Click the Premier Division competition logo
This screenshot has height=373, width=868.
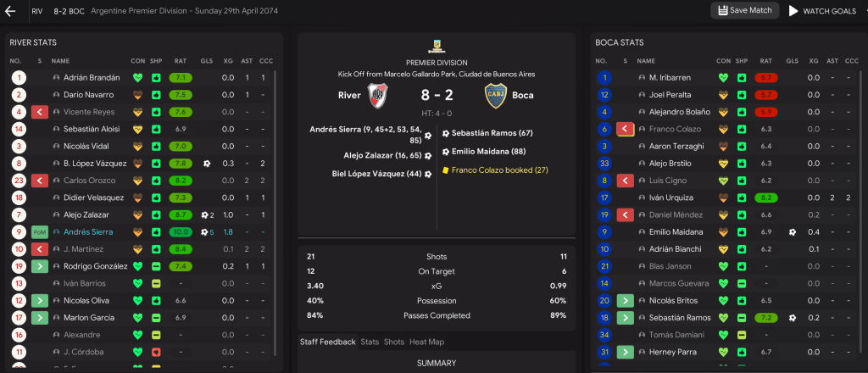coord(437,46)
